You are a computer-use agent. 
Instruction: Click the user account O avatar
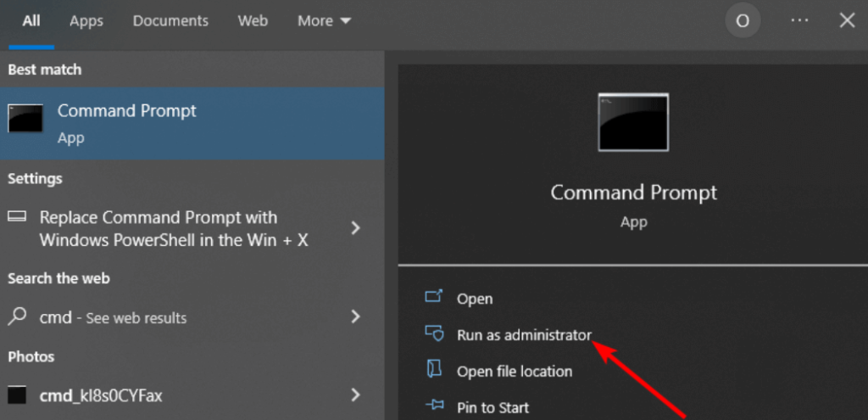pos(743,21)
